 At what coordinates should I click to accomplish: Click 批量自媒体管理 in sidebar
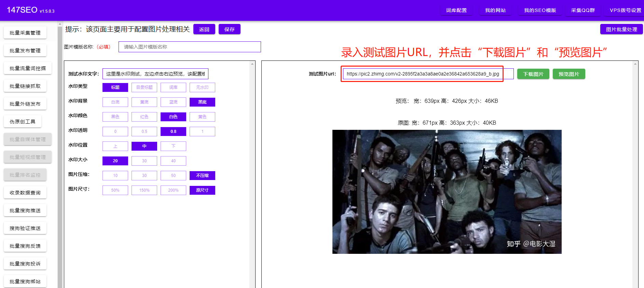coord(28,139)
